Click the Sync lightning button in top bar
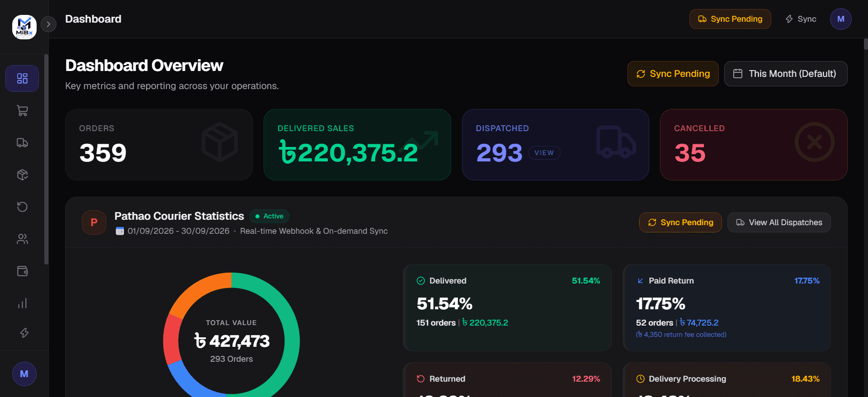The height and width of the screenshot is (397, 868). point(801,19)
